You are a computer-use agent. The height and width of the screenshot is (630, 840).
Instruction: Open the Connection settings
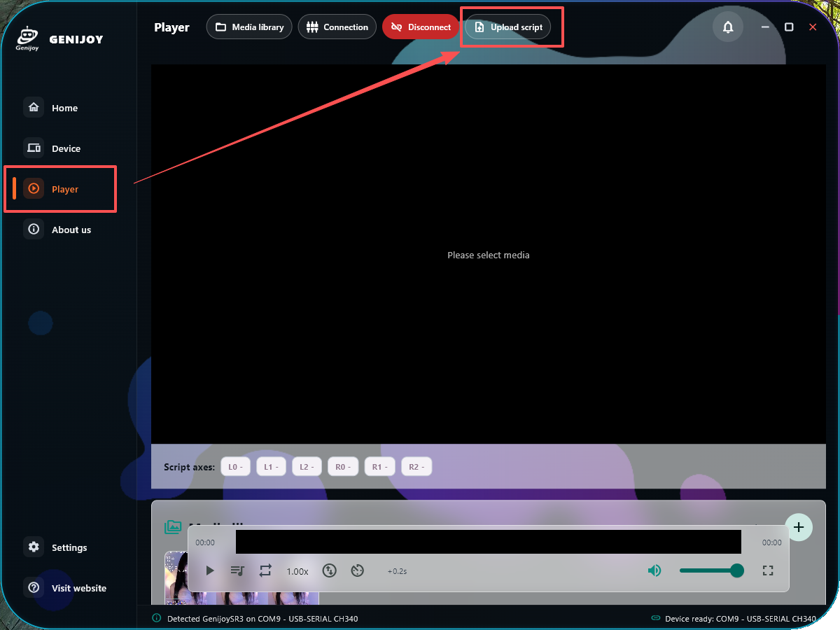coord(337,27)
